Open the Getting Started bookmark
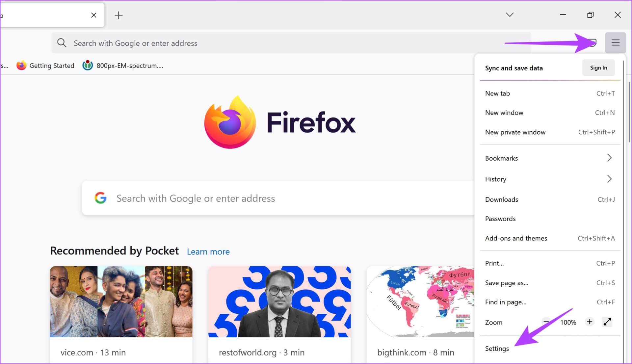 (x=45, y=65)
